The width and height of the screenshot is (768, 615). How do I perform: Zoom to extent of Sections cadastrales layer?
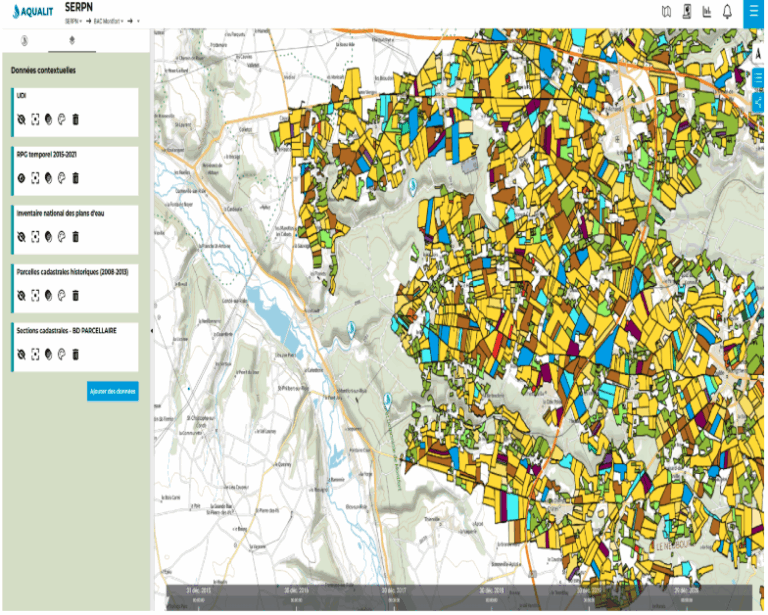tap(35, 354)
